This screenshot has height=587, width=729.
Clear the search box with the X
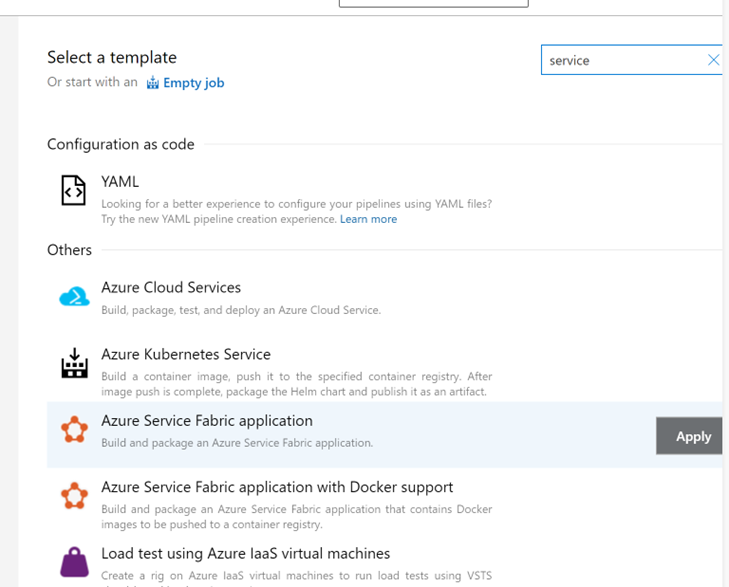click(x=713, y=60)
